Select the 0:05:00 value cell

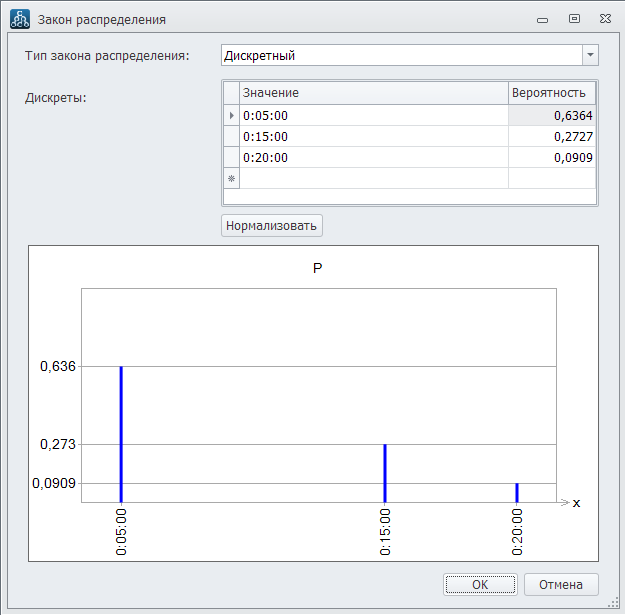374,115
